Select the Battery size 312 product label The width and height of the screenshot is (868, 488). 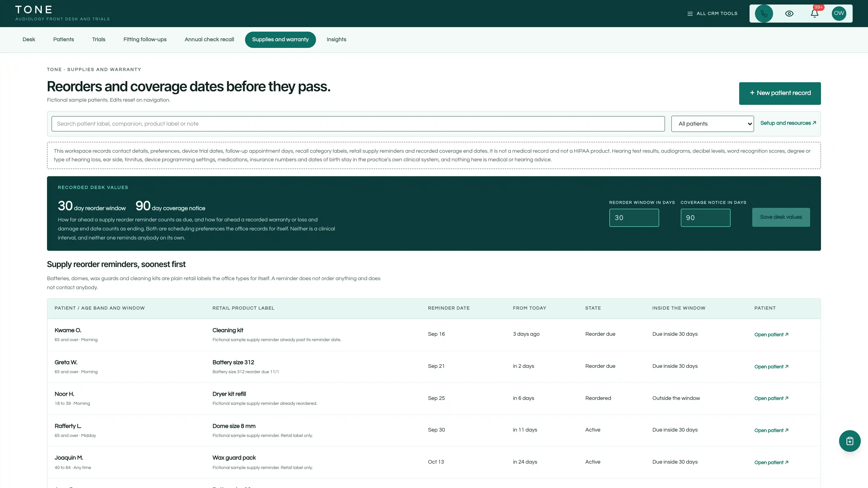233,362
